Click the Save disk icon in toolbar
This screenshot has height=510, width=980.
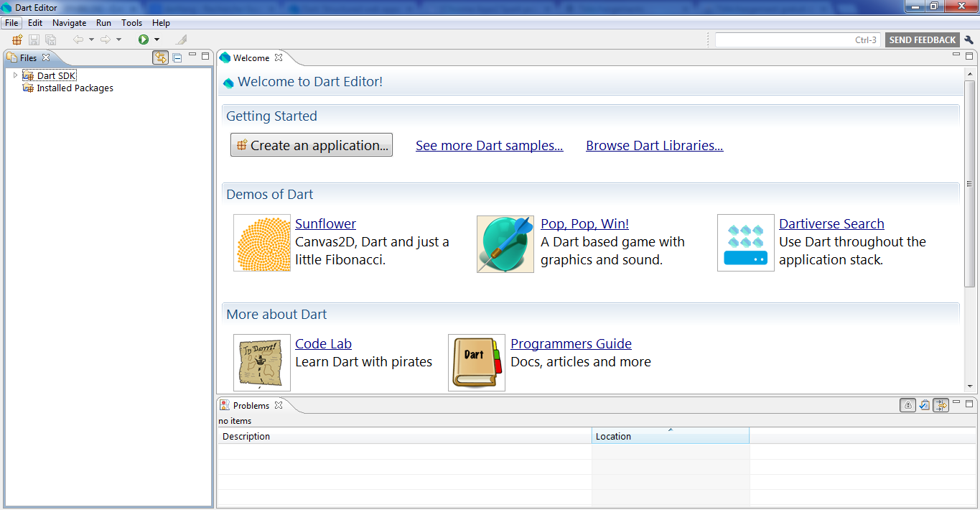[x=34, y=40]
